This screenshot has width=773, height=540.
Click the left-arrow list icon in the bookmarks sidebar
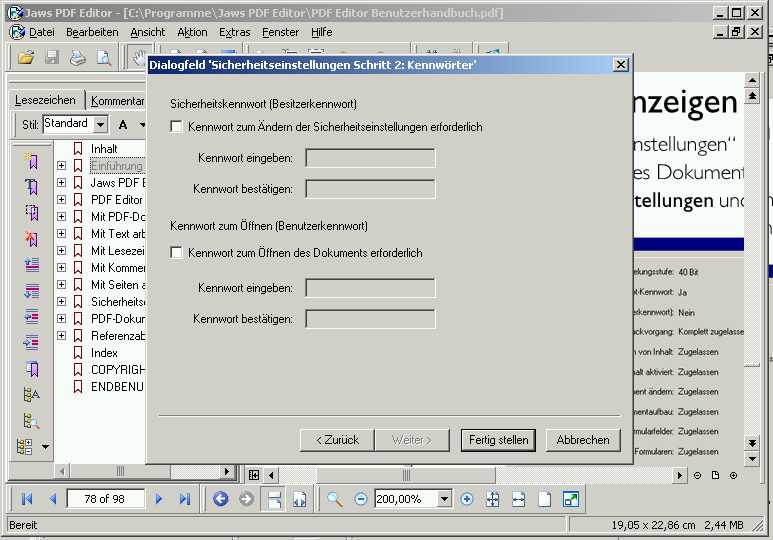click(32, 316)
